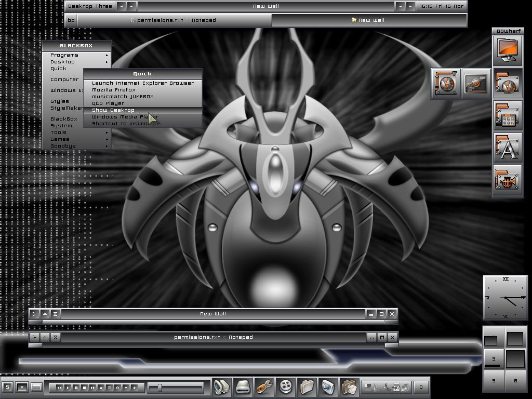Click the hourglass button on New Wall window
This screenshot has height=399, width=532.
coord(55,314)
